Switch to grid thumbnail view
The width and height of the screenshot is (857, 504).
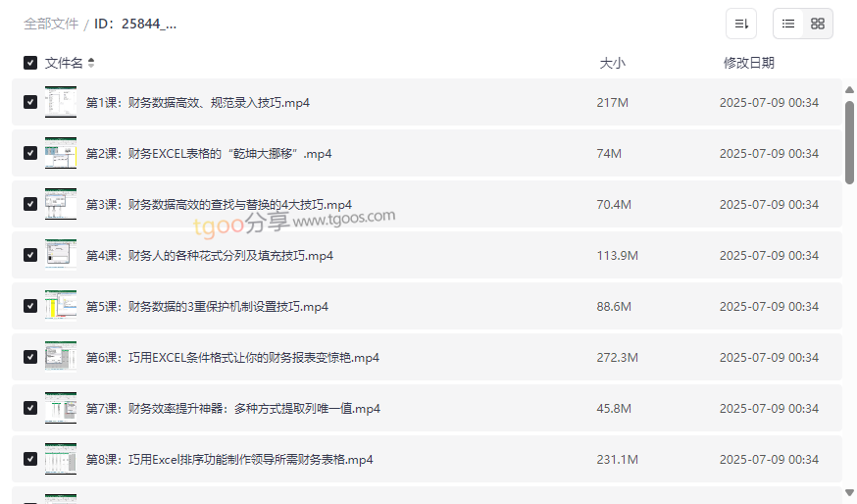tap(818, 24)
